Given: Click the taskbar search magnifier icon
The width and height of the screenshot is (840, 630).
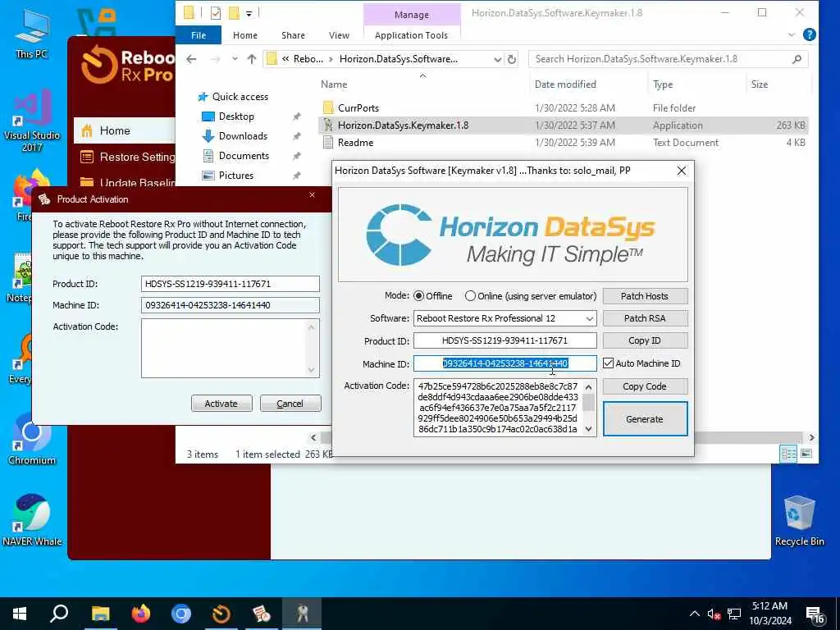Looking at the screenshot, I should coord(59,614).
